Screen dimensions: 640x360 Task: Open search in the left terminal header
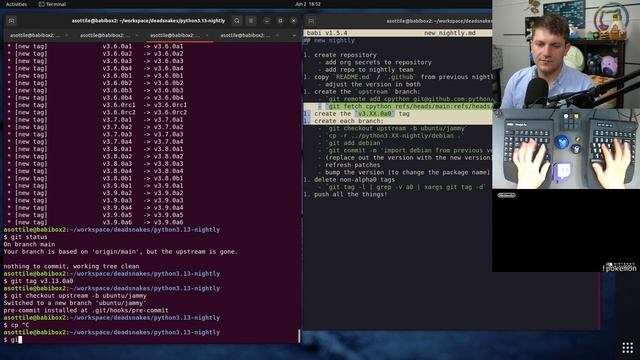[237, 20]
